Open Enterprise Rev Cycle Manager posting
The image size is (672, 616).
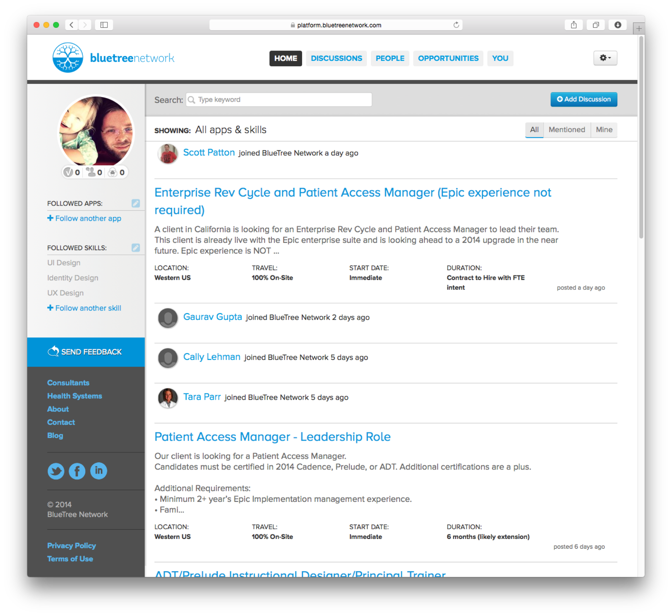pos(352,201)
